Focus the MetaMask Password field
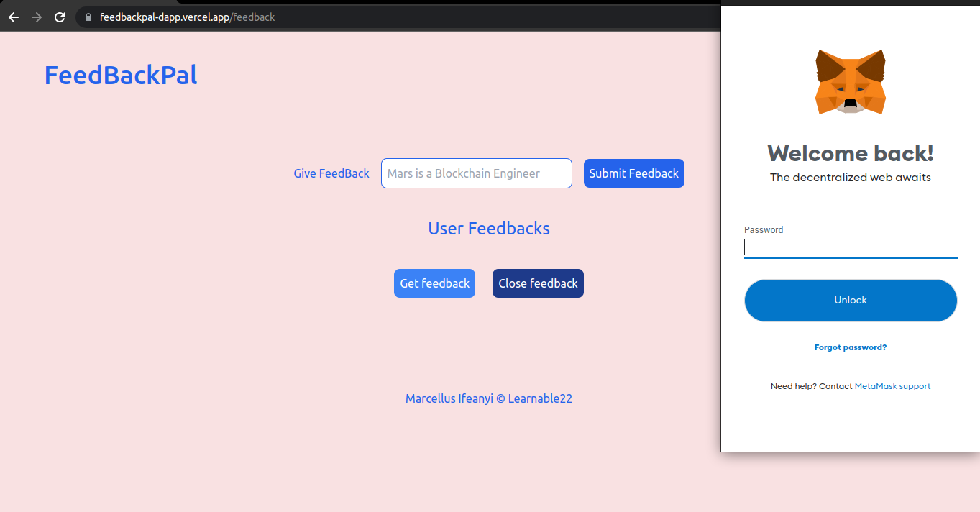 (851, 247)
